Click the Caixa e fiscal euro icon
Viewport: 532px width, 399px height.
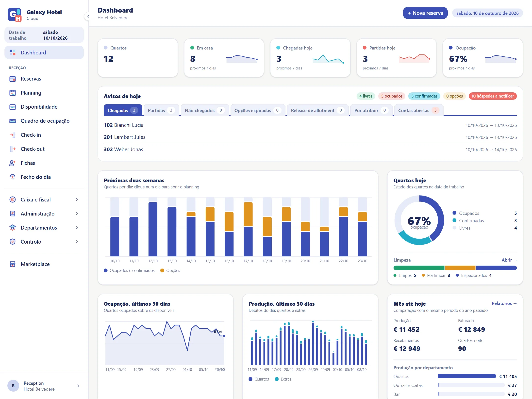[13, 199]
